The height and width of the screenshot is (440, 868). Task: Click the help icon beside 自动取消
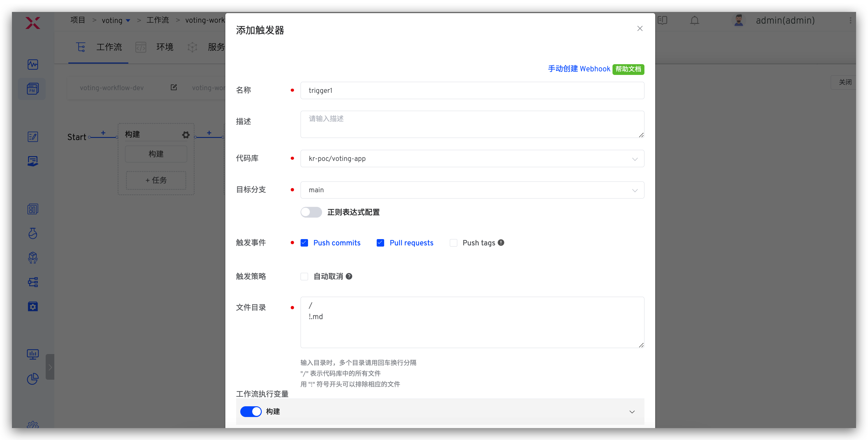click(349, 276)
